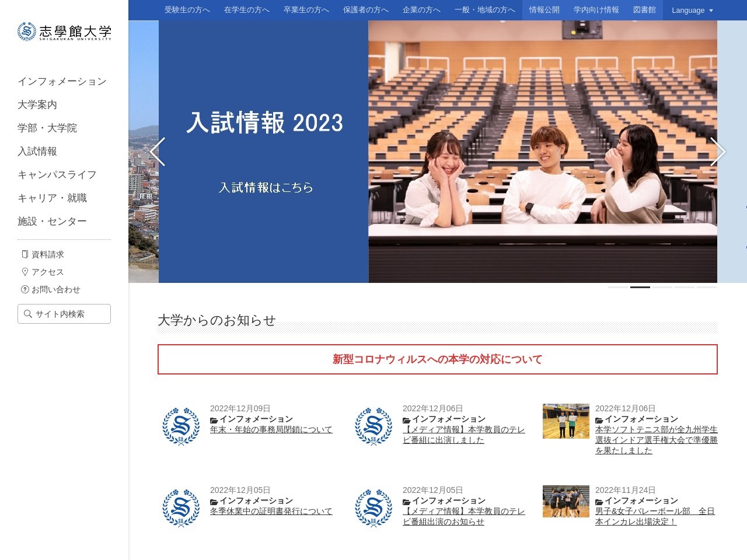Open 本学教員のテレビ番組出演のお知らせ article
This screenshot has width=747, height=560.
(464, 516)
